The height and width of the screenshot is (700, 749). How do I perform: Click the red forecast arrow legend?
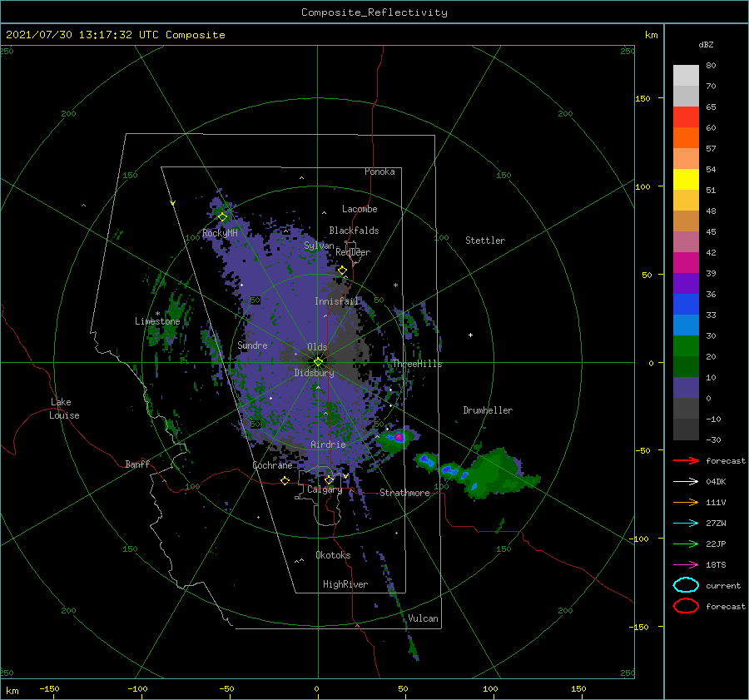coord(686,460)
